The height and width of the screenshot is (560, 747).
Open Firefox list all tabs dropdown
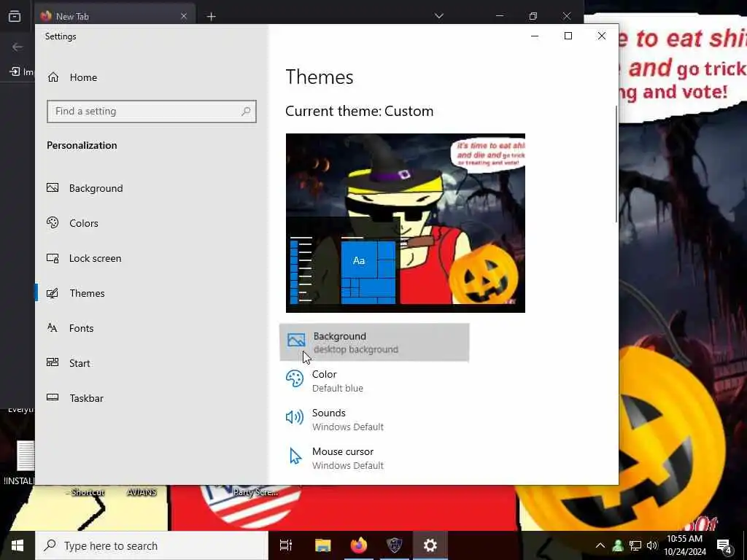(438, 16)
